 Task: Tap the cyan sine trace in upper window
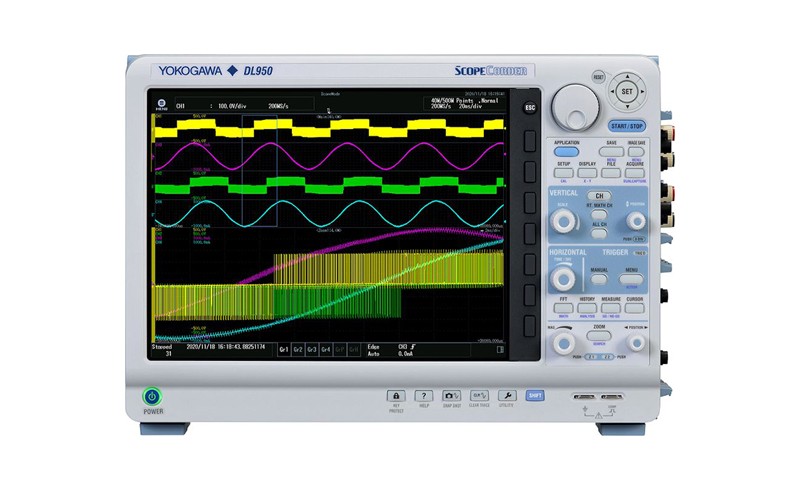[x=329, y=213]
